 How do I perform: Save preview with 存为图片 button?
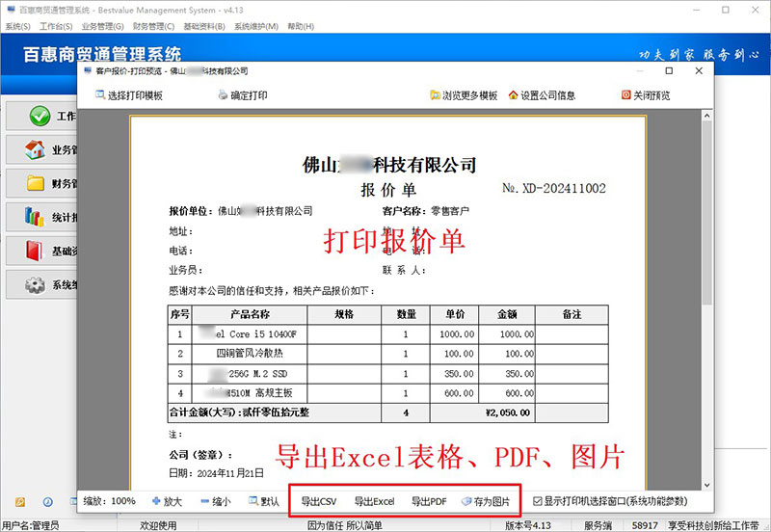coord(486,501)
